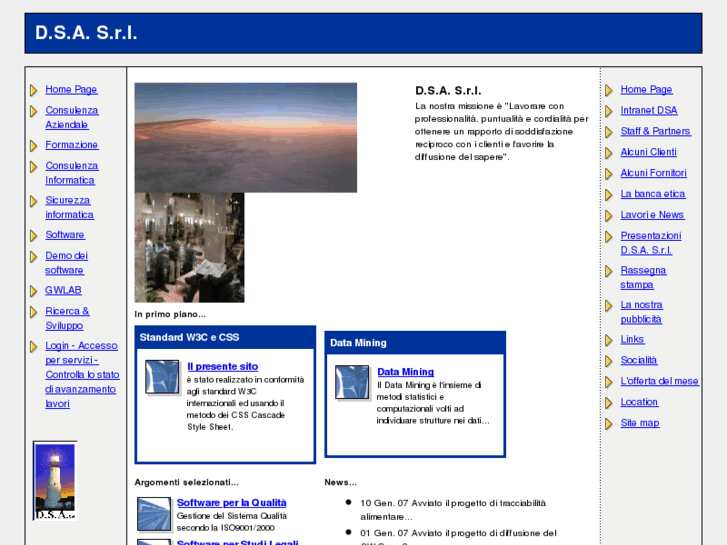The width and height of the screenshot is (727, 545).
Task: Open the right-side Home Page link
Action: coord(646,90)
